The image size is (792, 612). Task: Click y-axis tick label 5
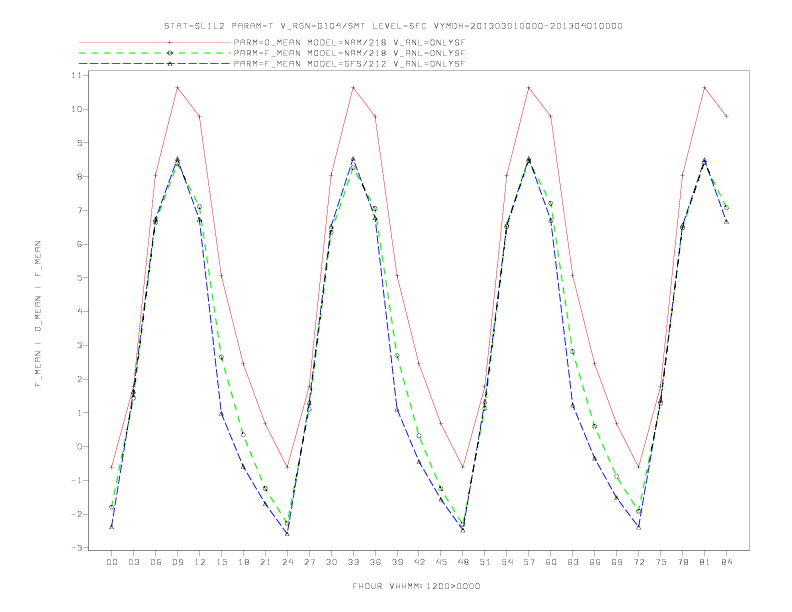tap(79, 278)
